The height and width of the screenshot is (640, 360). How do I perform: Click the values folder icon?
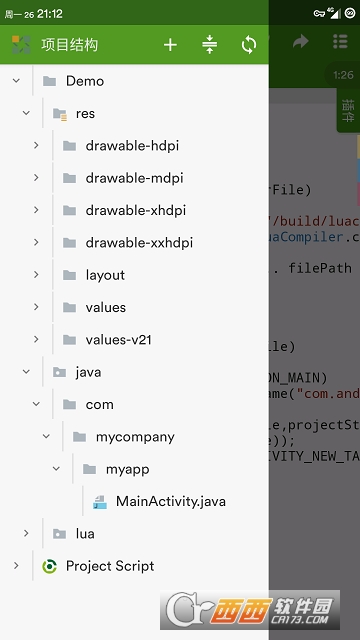tap(69, 307)
